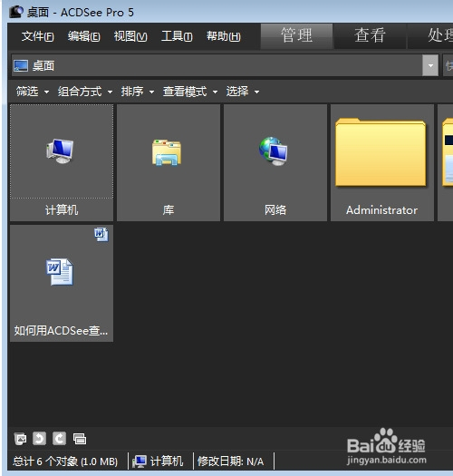
Task: Click the Word overlay badge on document tile
Action: point(101,234)
